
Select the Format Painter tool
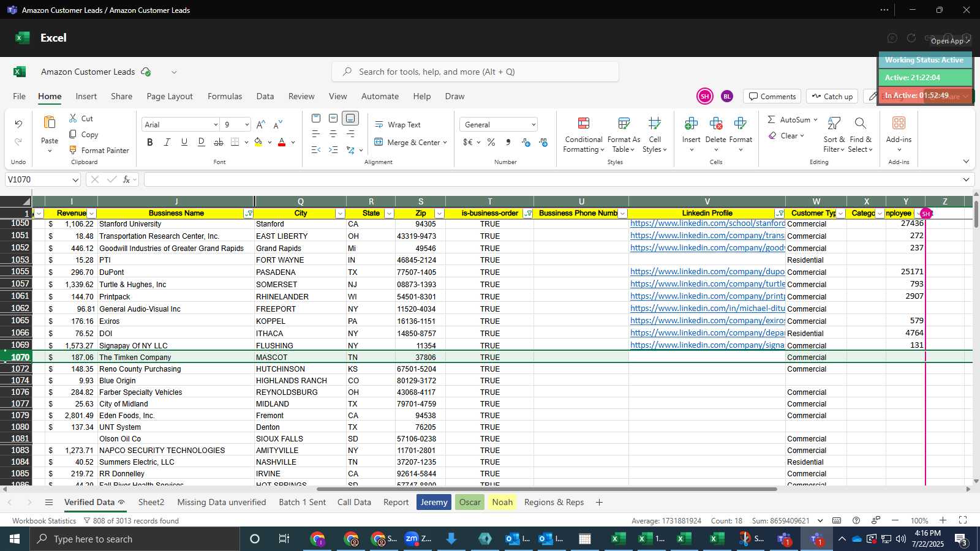coord(99,150)
